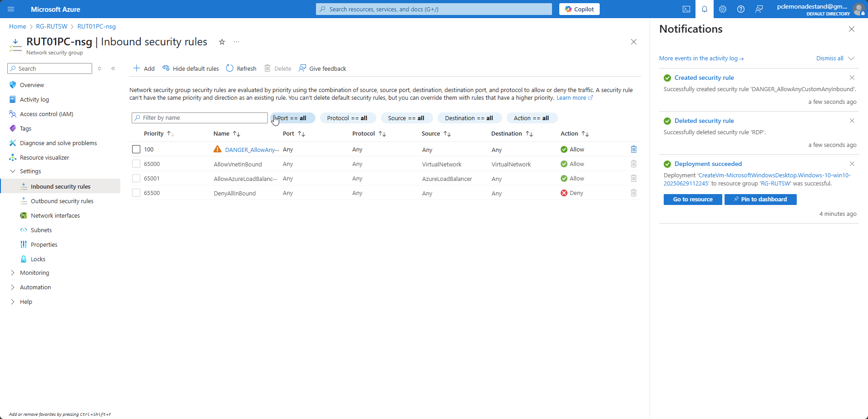Click the global search resources box

click(x=434, y=9)
